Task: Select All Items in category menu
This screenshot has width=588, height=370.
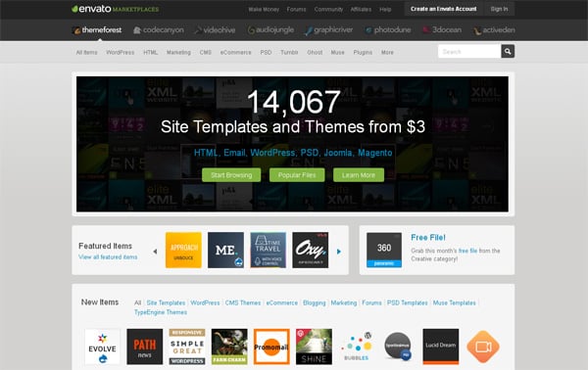Action: pyautogui.click(x=86, y=53)
